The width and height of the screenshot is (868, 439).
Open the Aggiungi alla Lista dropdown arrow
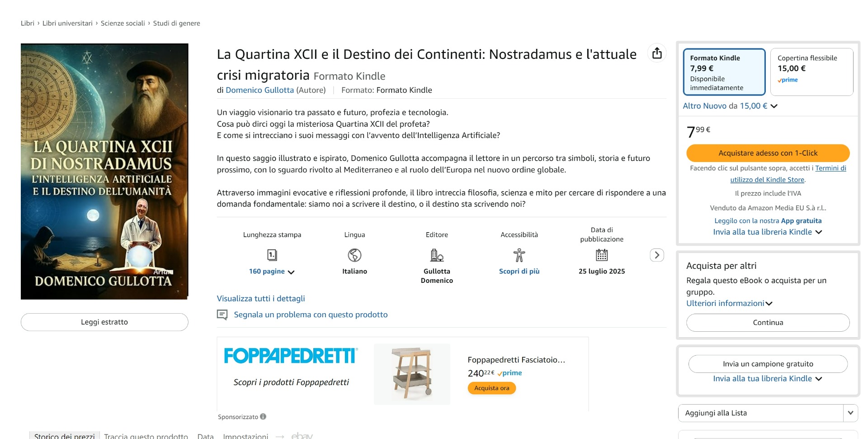850,413
